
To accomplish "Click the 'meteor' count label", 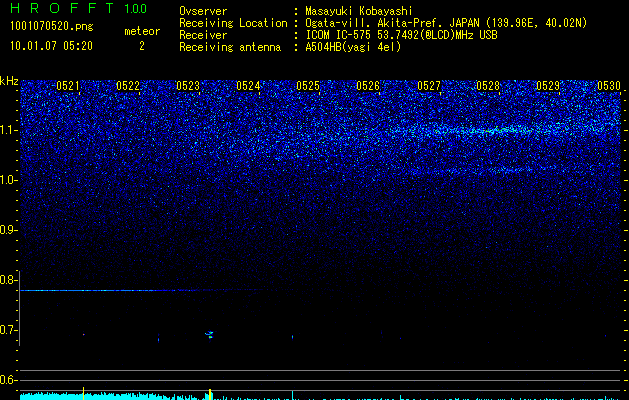I will [142, 31].
